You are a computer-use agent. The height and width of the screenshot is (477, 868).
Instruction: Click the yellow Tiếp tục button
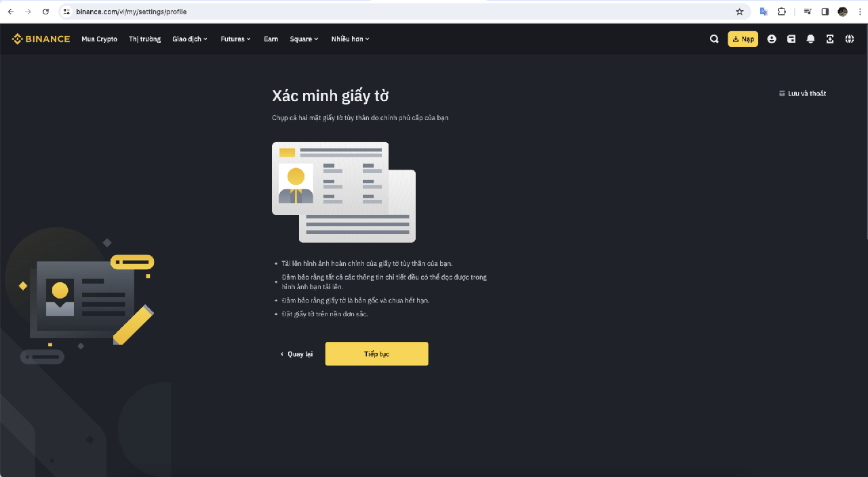376,354
